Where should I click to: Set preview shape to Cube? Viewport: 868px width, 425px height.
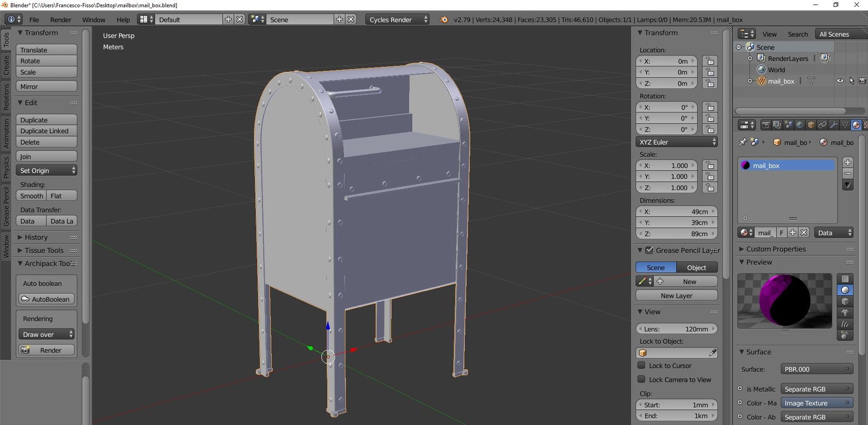tap(845, 301)
